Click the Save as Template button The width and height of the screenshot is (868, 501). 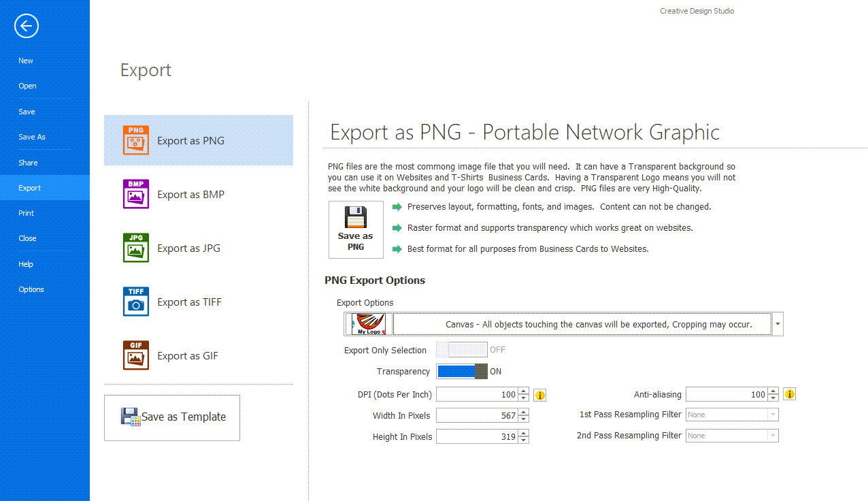point(172,417)
